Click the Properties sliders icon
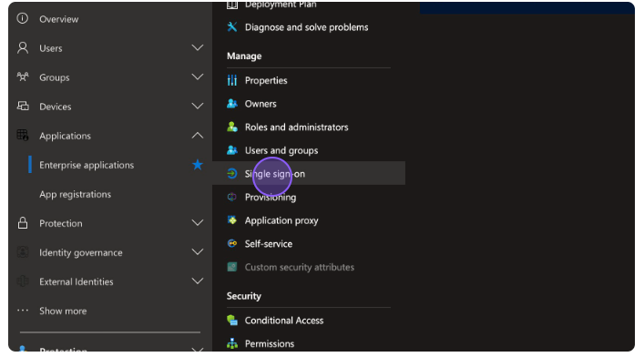This screenshot has width=644, height=357. 232,80
